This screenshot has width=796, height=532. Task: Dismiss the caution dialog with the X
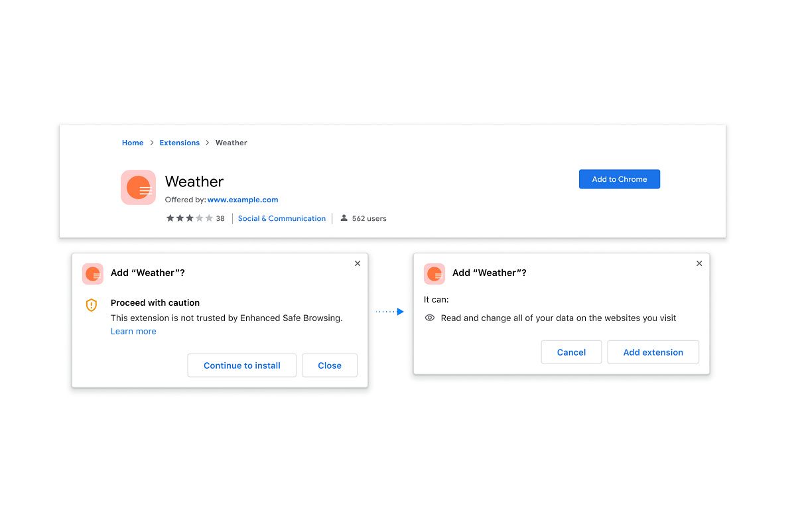tap(358, 263)
